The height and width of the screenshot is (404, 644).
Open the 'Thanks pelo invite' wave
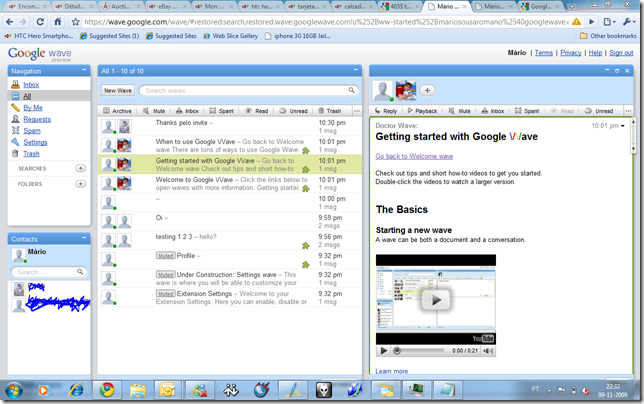point(230,126)
